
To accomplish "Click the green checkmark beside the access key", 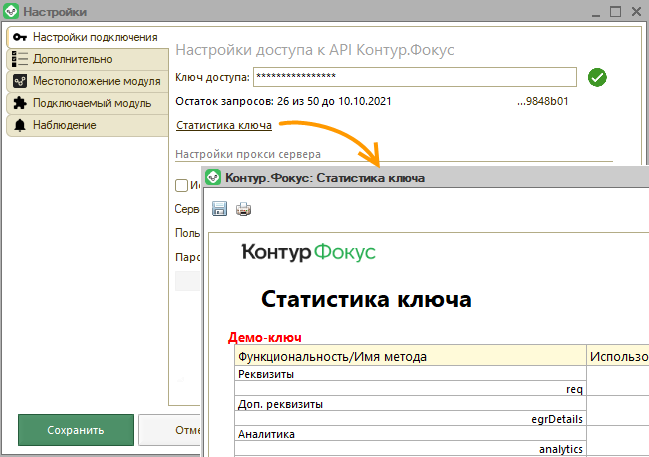I will click(x=597, y=77).
